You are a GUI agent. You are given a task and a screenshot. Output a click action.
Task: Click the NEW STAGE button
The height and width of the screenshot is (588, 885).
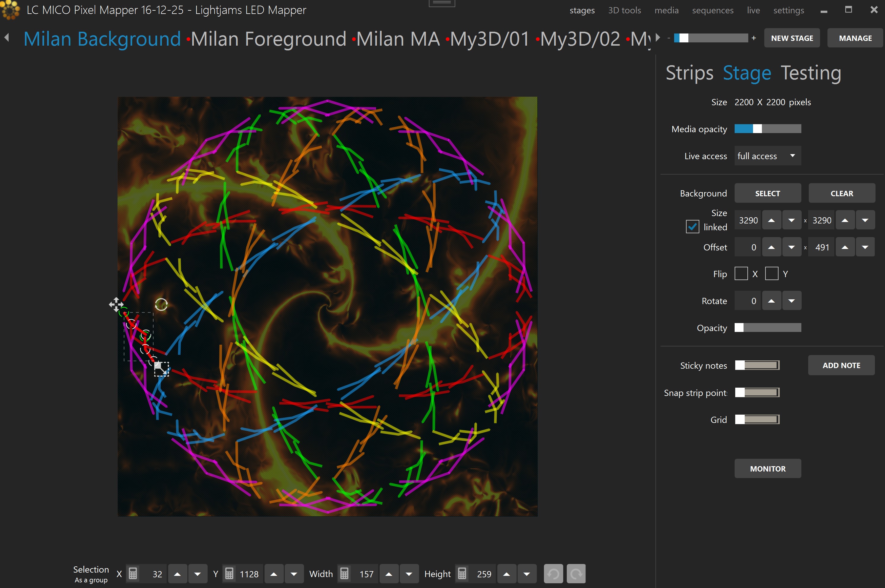point(792,38)
